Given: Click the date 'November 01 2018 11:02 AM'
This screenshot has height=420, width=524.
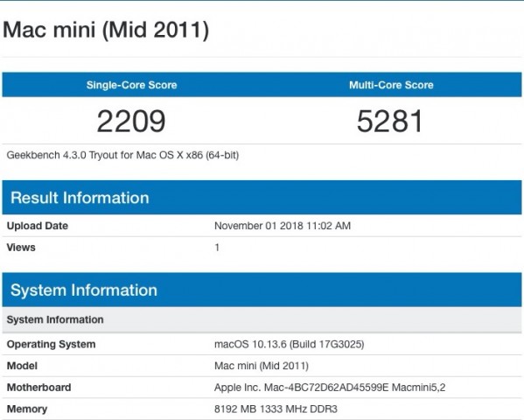Looking at the screenshot, I should [283, 226].
